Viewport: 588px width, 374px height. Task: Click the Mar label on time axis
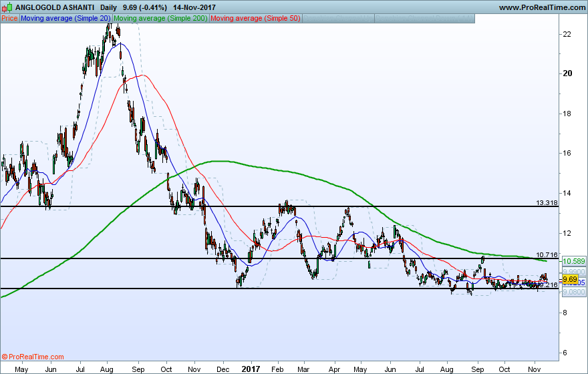303,369
